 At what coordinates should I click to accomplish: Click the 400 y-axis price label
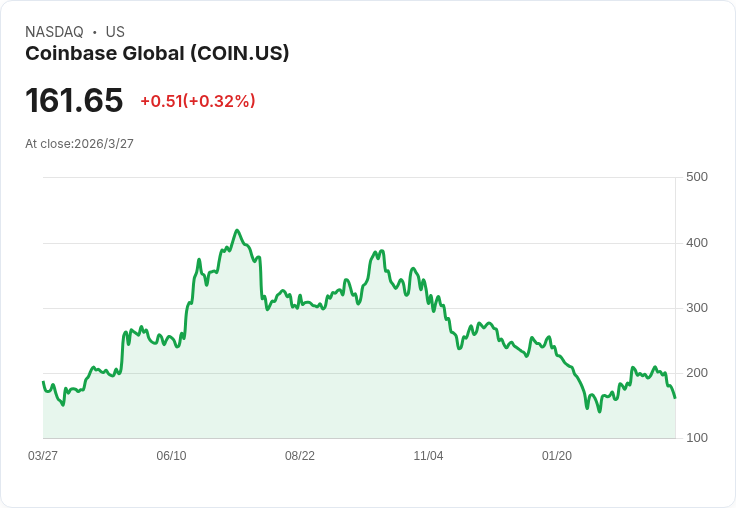click(x=697, y=242)
